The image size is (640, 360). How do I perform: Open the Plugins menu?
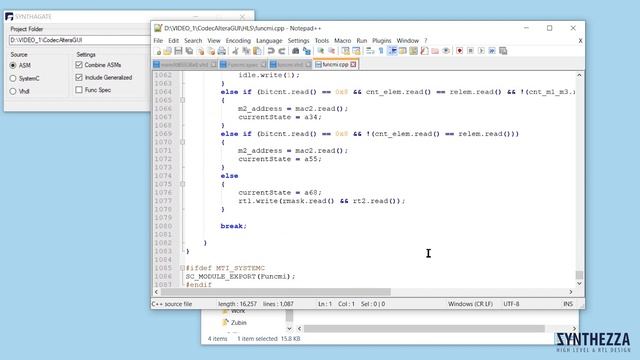pos(382,41)
